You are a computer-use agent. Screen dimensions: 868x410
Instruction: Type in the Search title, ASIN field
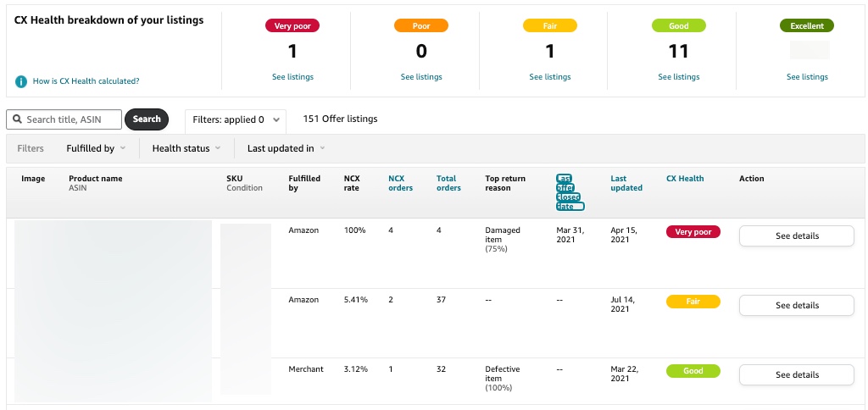(71, 119)
